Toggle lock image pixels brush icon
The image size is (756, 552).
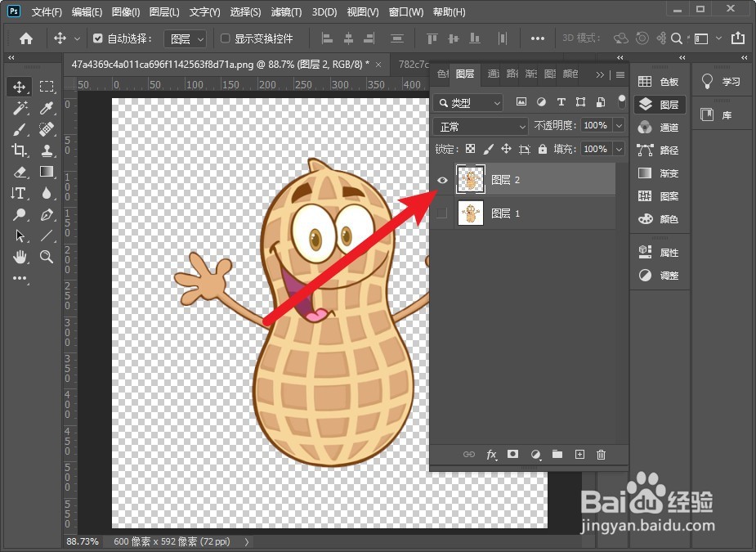[x=489, y=149]
